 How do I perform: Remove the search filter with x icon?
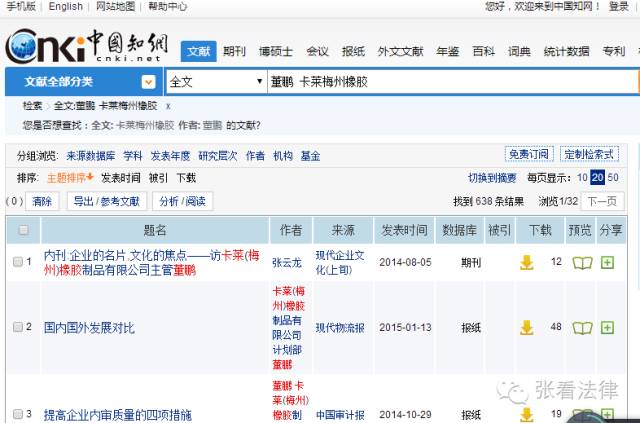point(168,106)
